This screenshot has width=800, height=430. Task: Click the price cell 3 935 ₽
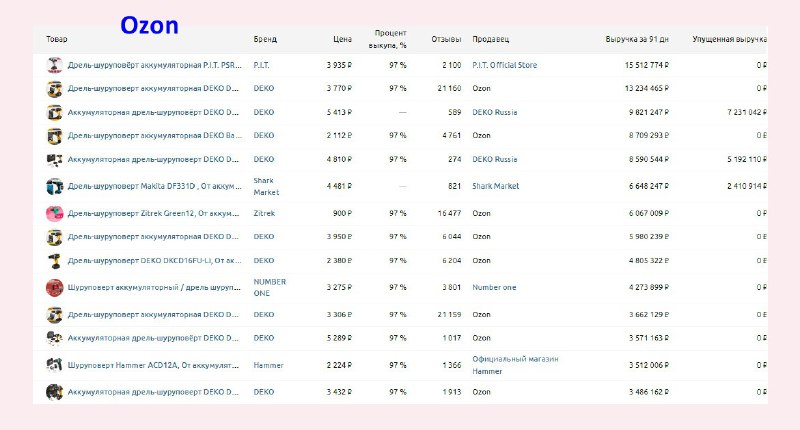coord(339,65)
